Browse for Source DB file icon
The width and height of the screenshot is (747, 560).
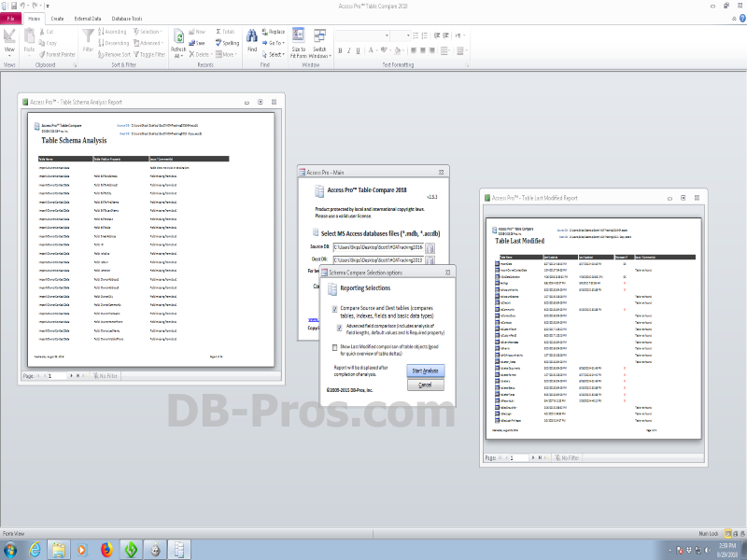[430, 248]
